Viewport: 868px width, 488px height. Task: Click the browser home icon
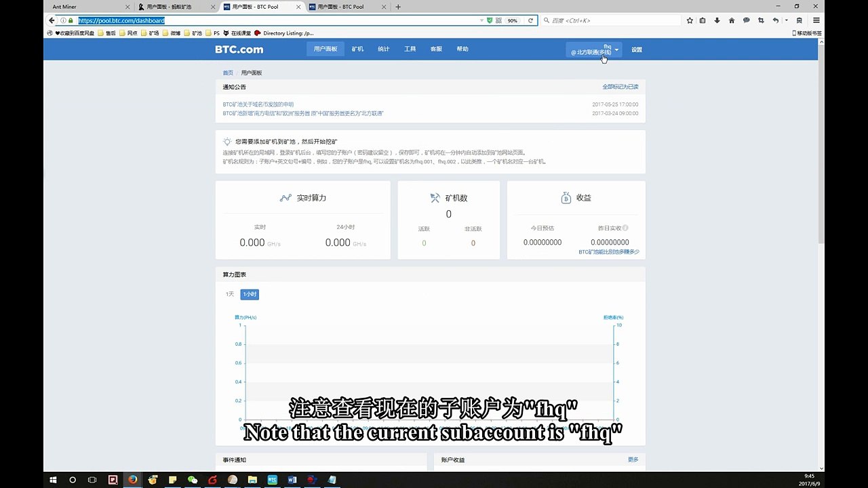pos(732,20)
